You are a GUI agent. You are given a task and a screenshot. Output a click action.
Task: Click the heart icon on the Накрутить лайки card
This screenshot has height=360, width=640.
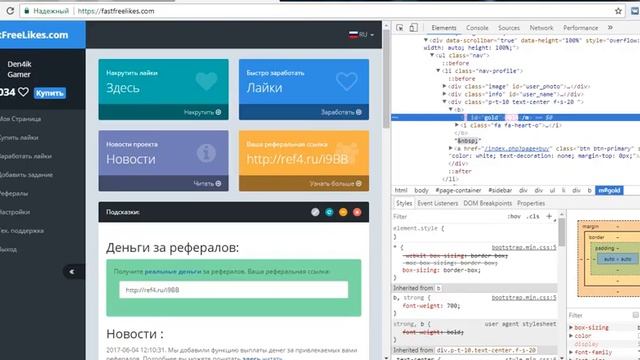[206, 81]
